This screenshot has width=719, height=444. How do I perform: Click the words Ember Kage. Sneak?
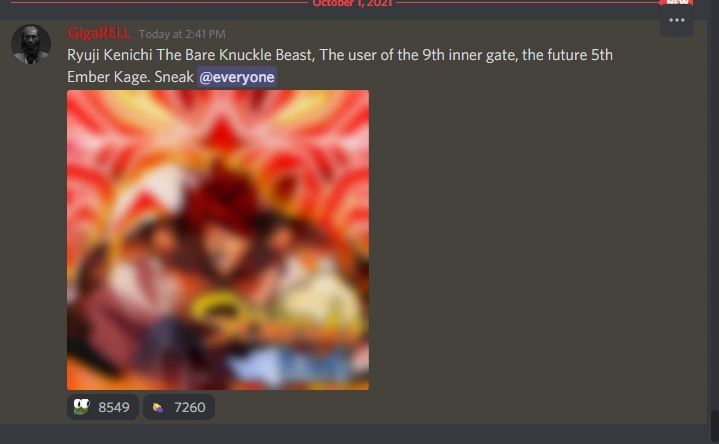pyautogui.click(x=130, y=77)
